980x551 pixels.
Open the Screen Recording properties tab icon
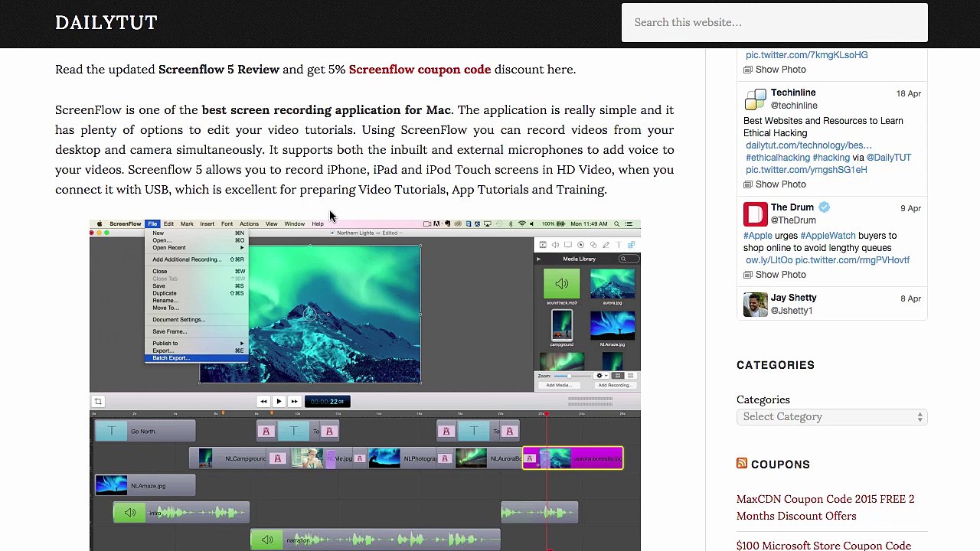click(568, 245)
